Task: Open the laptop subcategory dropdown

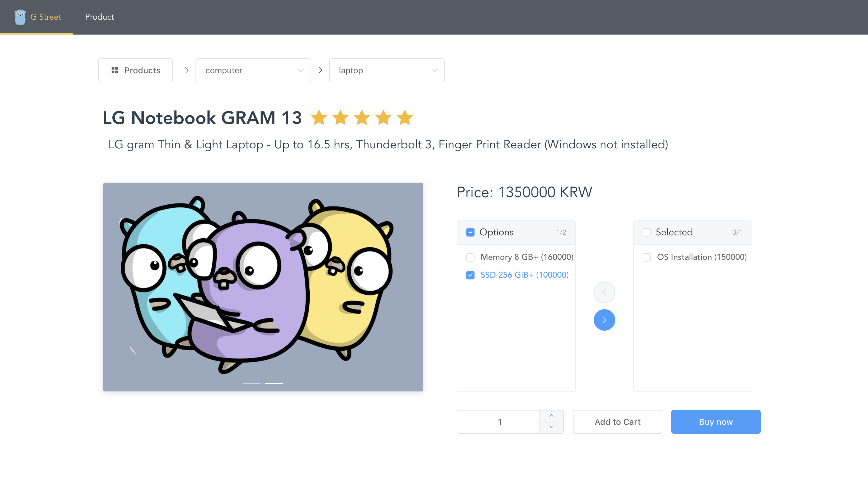Action: (387, 70)
